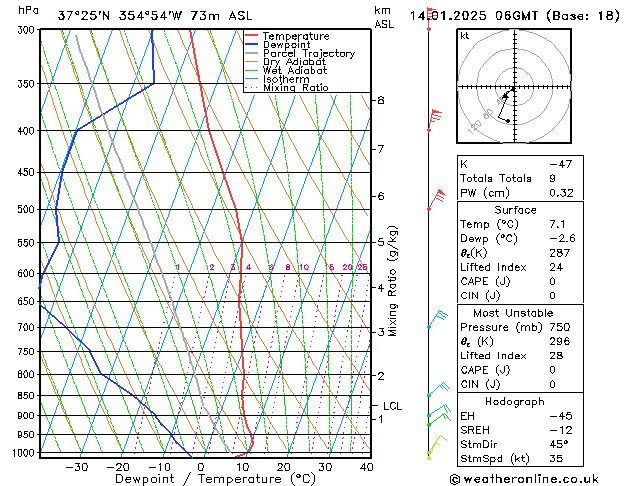The height and width of the screenshot is (486, 629).
Task: Click the yellow-green wind barb near 1000 hPa
Action: (437, 444)
